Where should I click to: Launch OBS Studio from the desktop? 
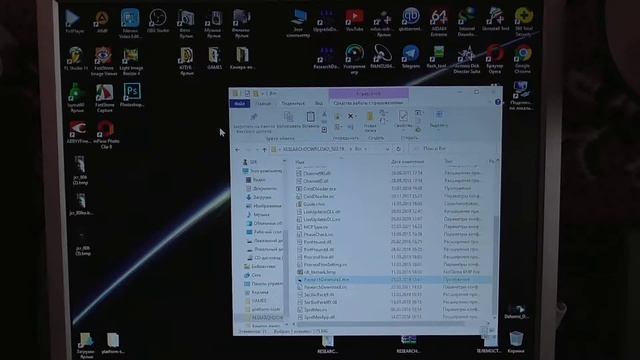(158, 21)
